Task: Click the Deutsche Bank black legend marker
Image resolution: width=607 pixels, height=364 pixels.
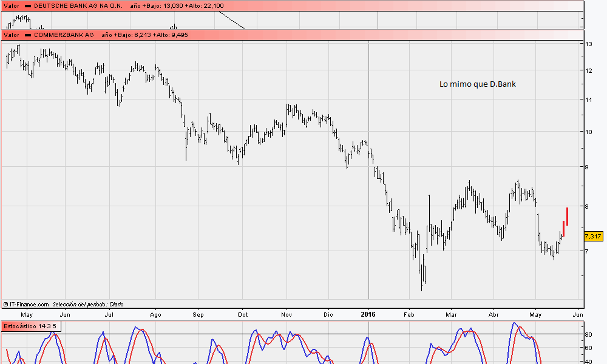Action: tap(27, 5)
